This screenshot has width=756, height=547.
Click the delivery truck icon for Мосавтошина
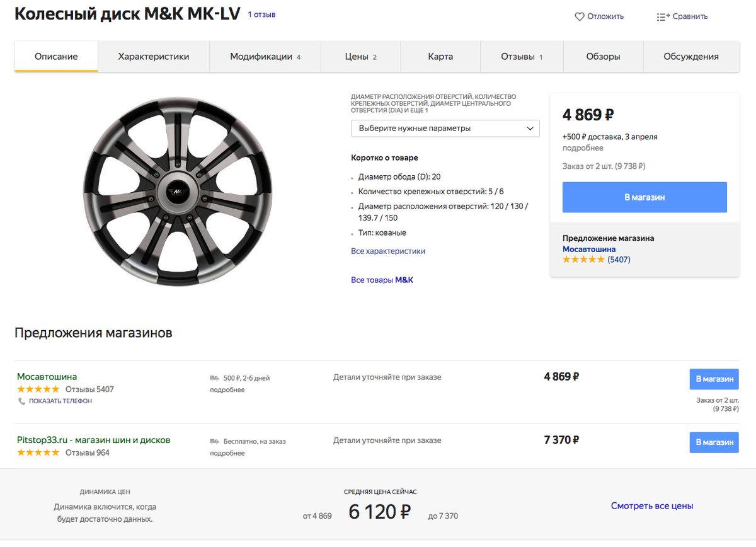tap(215, 378)
